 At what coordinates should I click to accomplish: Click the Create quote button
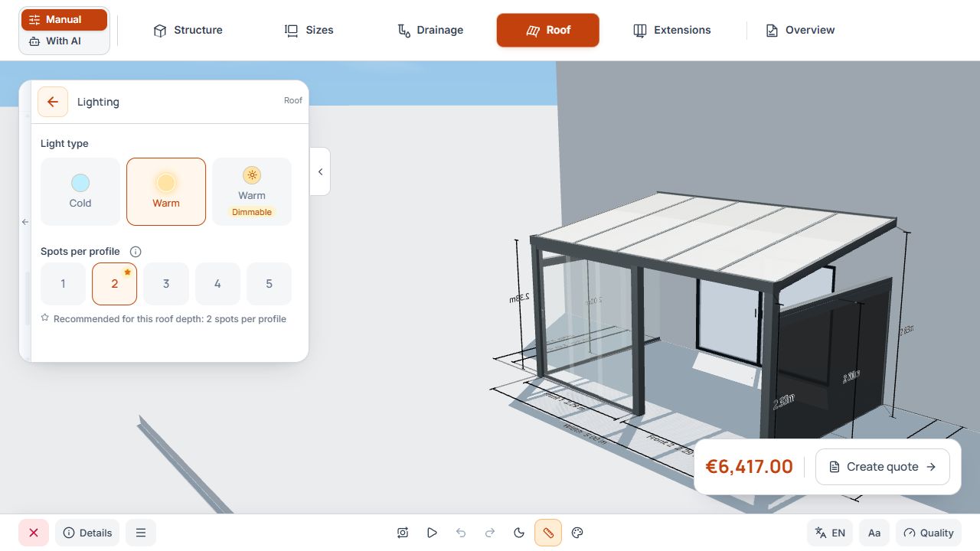tap(883, 467)
